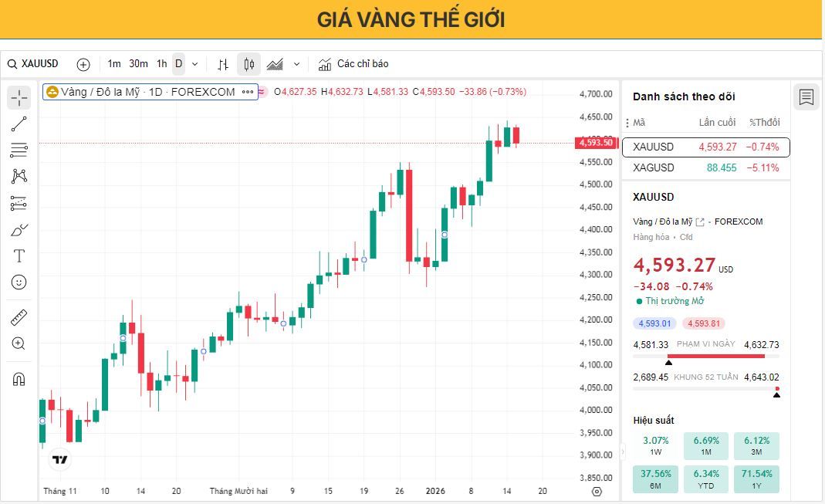This screenshot has width=825, height=504.
Task: Click the XAUUSD symbol search field
Action: [x=39, y=64]
